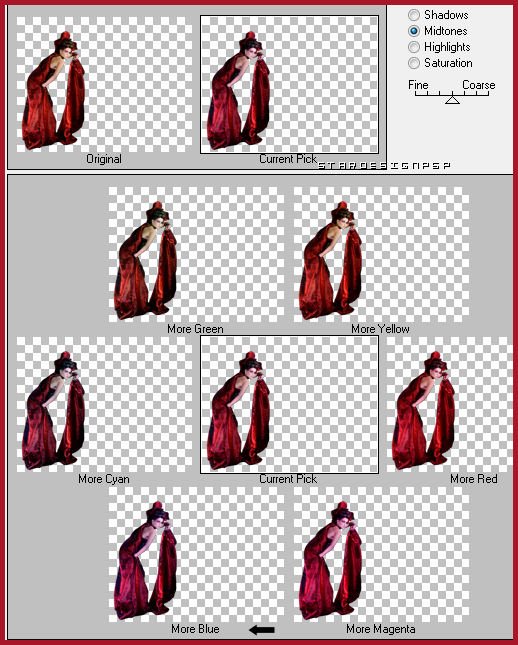The height and width of the screenshot is (645, 518).
Task: Apply the More Blue variation thumbnail
Action: pos(196,555)
